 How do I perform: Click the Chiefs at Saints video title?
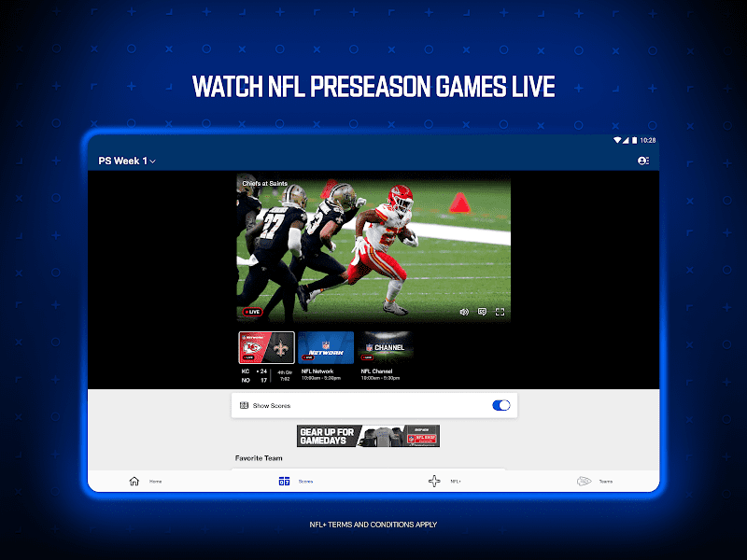coord(264,183)
